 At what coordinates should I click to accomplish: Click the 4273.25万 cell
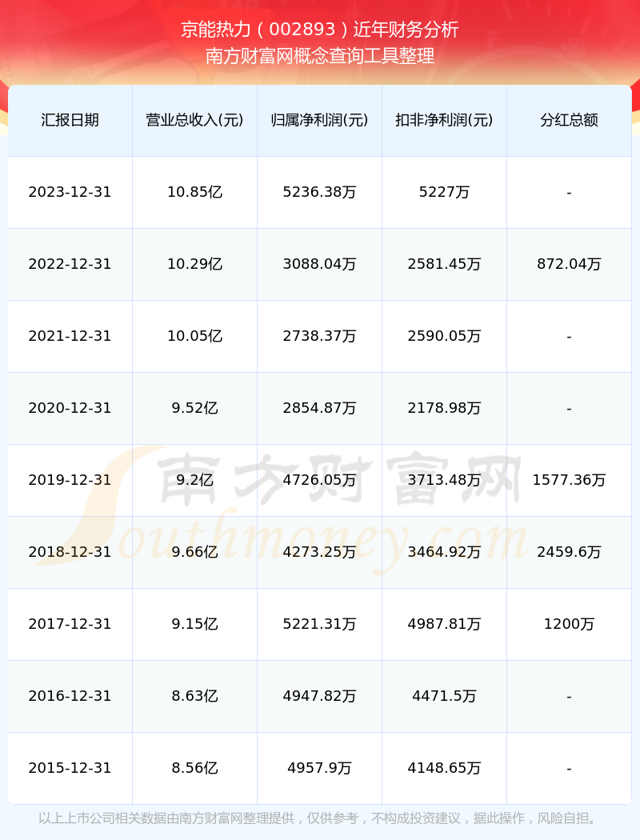coord(320,552)
